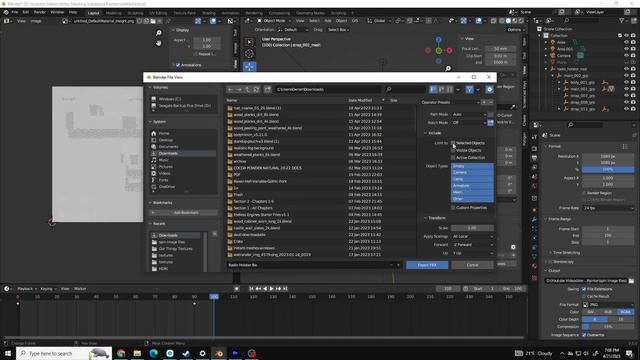The image size is (640, 360).
Task: Open Chrome from the Windows taskbar
Action: pyautogui.click(x=121, y=353)
